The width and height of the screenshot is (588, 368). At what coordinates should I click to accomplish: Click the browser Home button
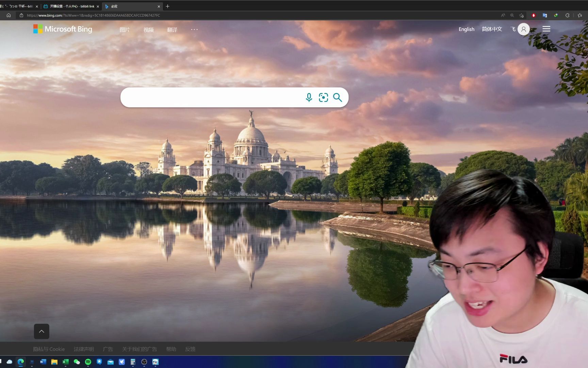click(x=9, y=15)
